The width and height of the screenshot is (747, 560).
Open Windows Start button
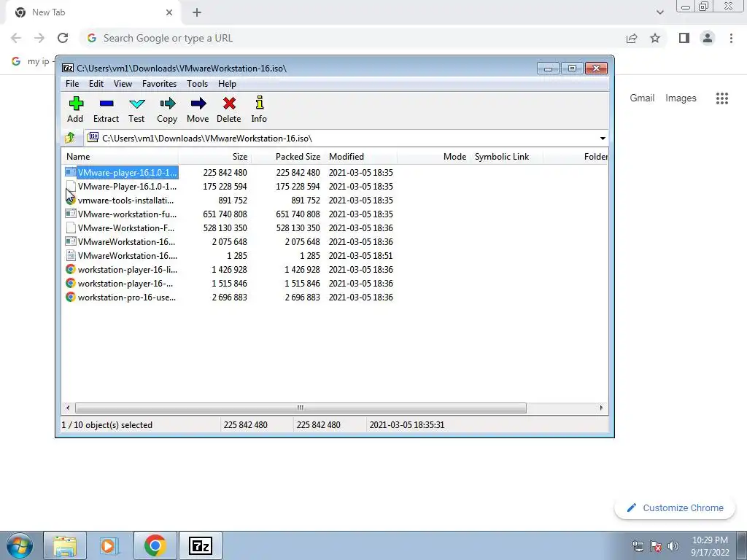pyautogui.click(x=20, y=545)
